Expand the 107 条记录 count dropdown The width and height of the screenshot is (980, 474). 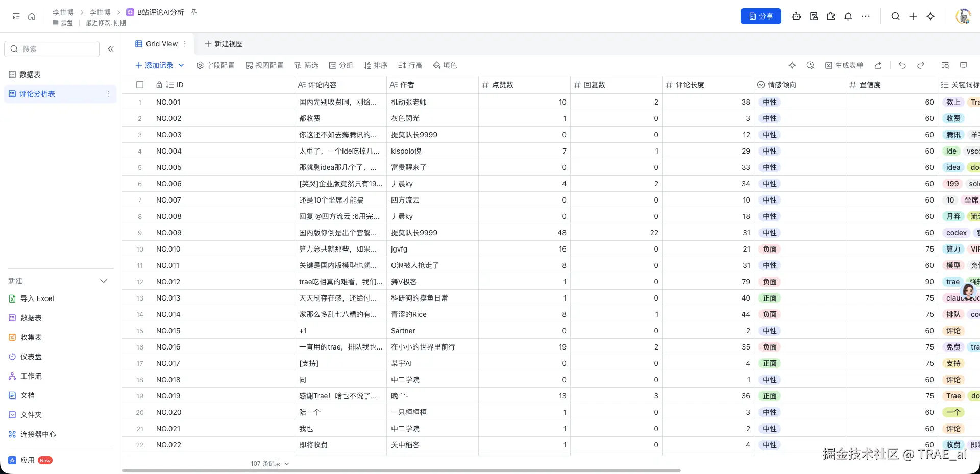287,464
